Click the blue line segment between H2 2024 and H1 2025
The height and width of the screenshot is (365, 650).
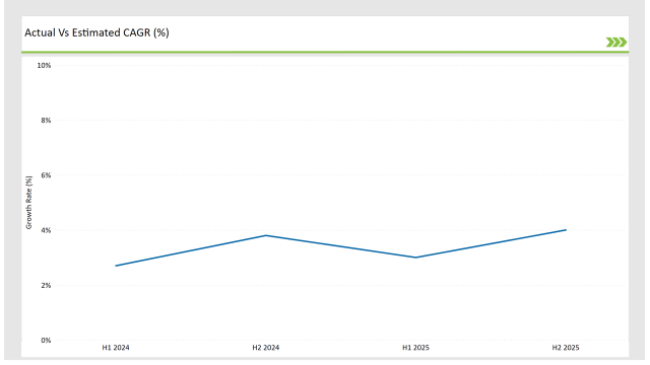341,246
